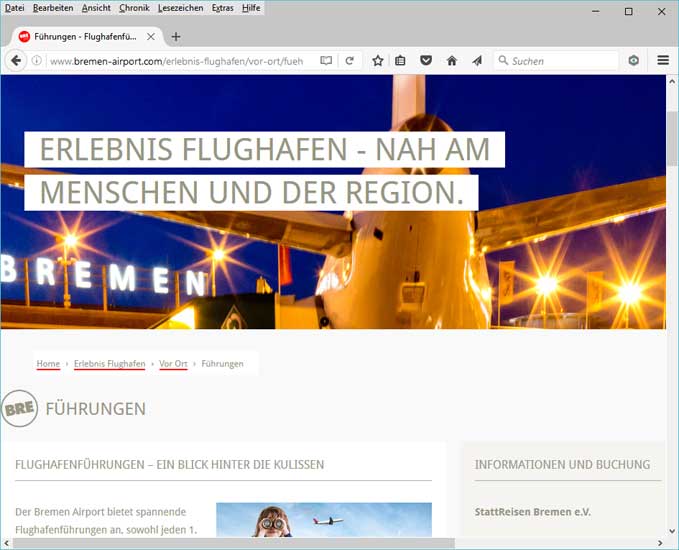Click the Menschen und der Region banner line

coord(251,193)
